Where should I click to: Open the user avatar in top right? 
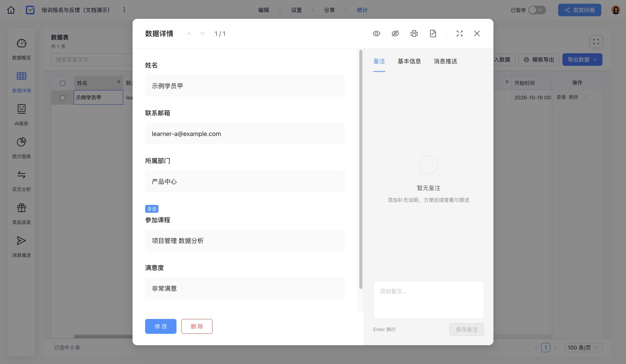pos(616,10)
